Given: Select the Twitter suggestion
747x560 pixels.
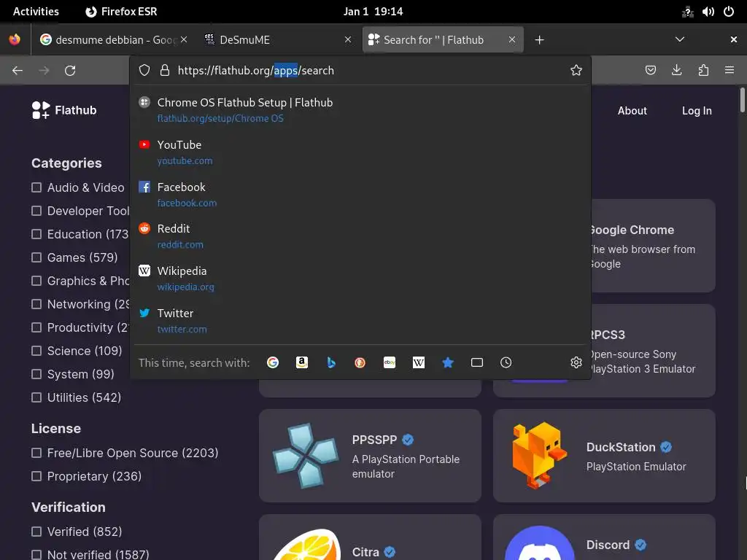Looking at the screenshot, I should click(360, 321).
